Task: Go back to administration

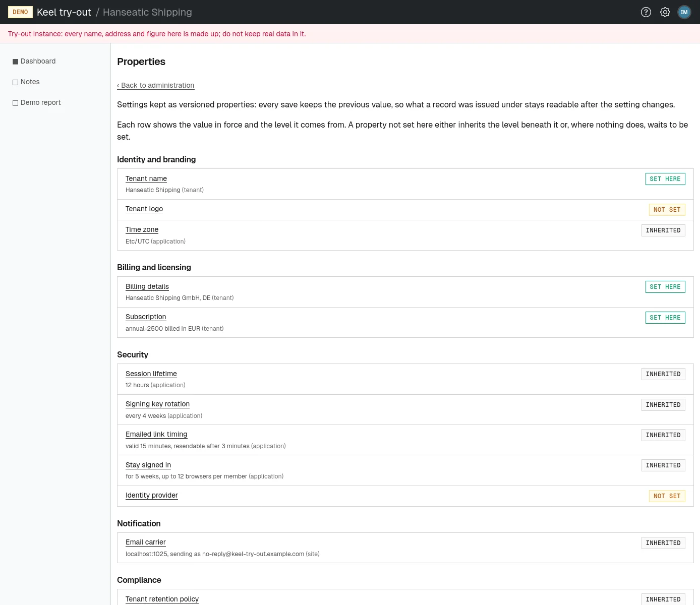Action: point(155,85)
